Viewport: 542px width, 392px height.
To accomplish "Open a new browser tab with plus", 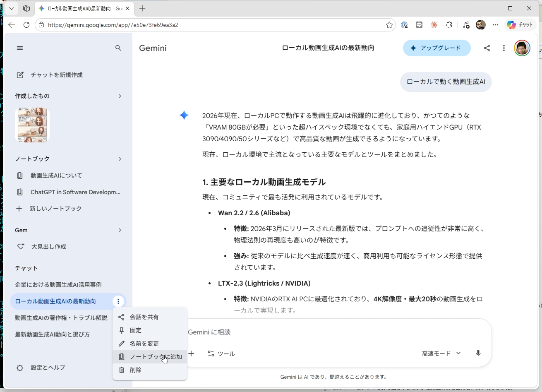I will tap(142, 8).
